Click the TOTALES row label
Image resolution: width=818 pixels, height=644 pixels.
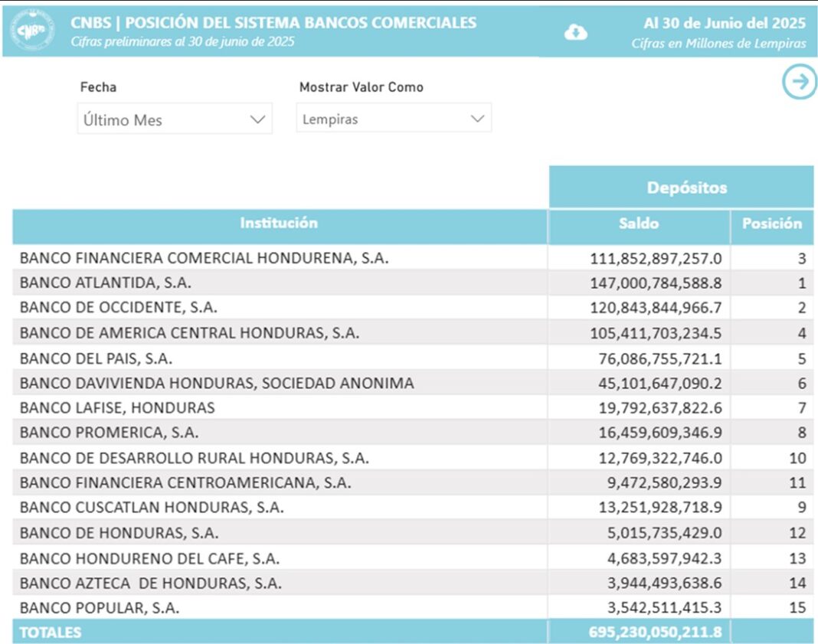pyautogui.click(x=51, y=633)
